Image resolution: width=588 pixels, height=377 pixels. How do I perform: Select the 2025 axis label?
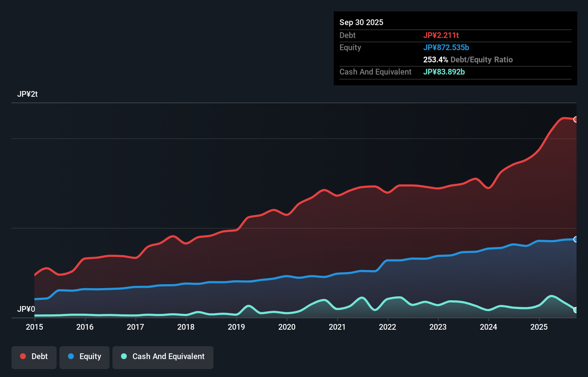click(x=539, y=327)
